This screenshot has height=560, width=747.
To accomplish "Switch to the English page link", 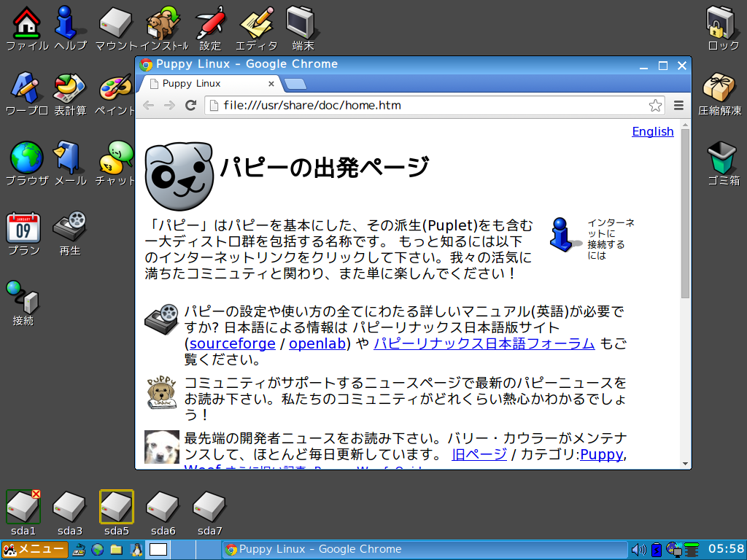I will pyautogui.click(x=653, y=131).
